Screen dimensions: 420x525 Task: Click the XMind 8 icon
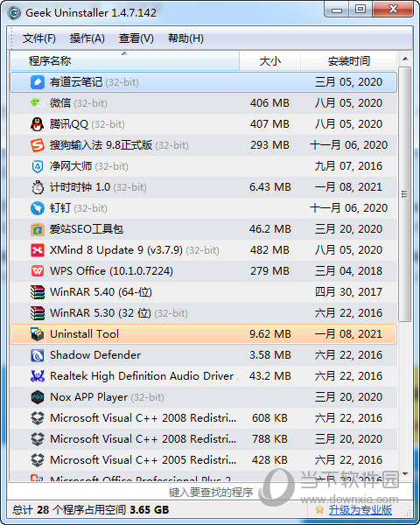tap(37, 250)
